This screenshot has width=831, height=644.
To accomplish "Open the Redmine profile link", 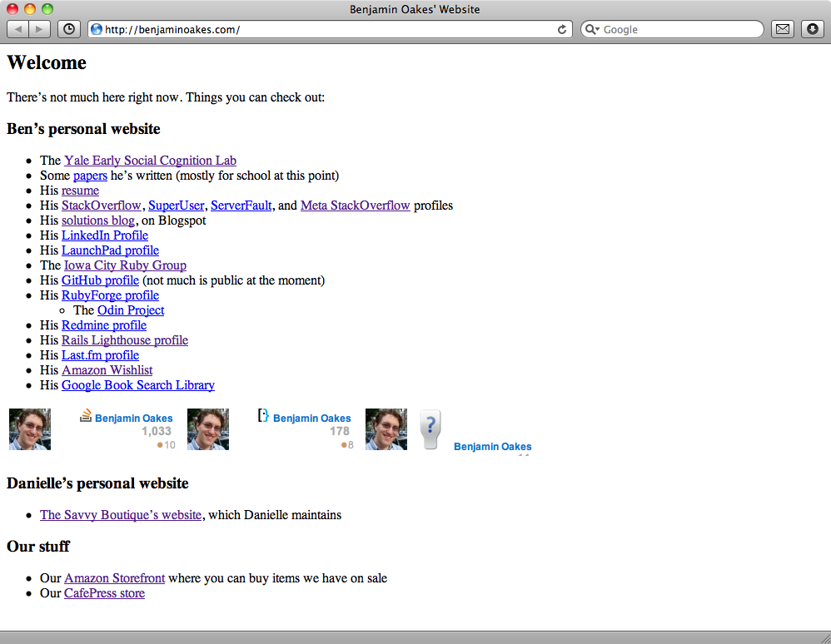I will pos(104,325).
